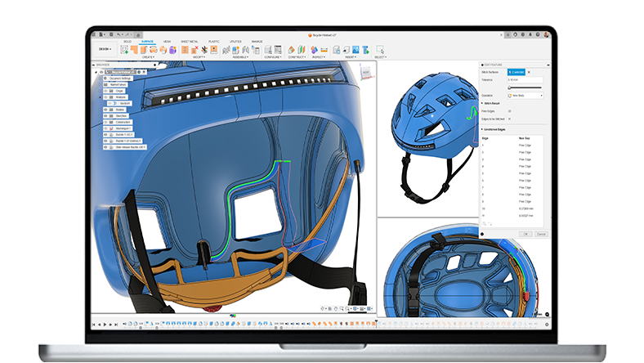Open the user profile avatar
The height and width of the screenshot is (363, 644).
click(x=546, y=35)
